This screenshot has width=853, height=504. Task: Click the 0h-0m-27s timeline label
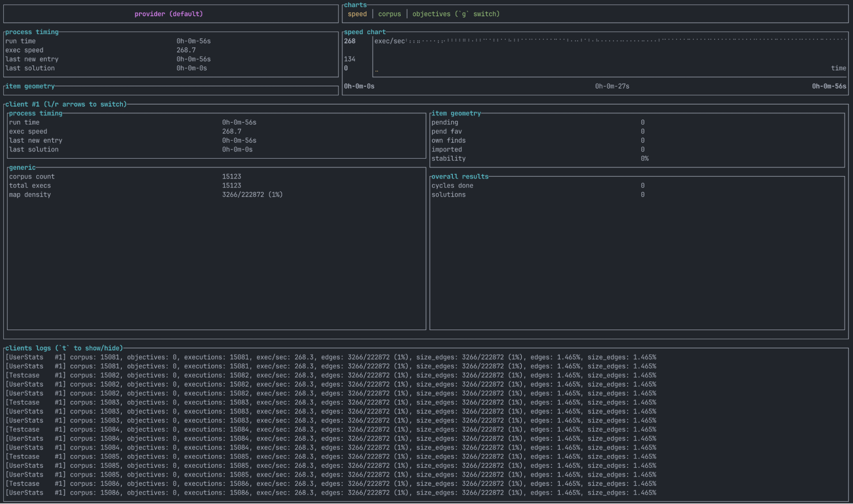[612, 86]
